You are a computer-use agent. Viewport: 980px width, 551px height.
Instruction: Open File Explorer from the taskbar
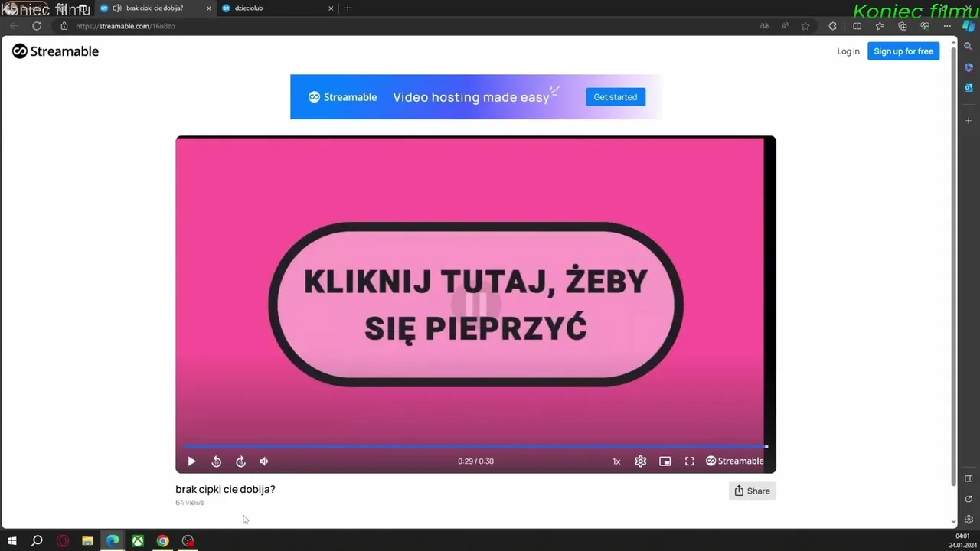[87, 541]
